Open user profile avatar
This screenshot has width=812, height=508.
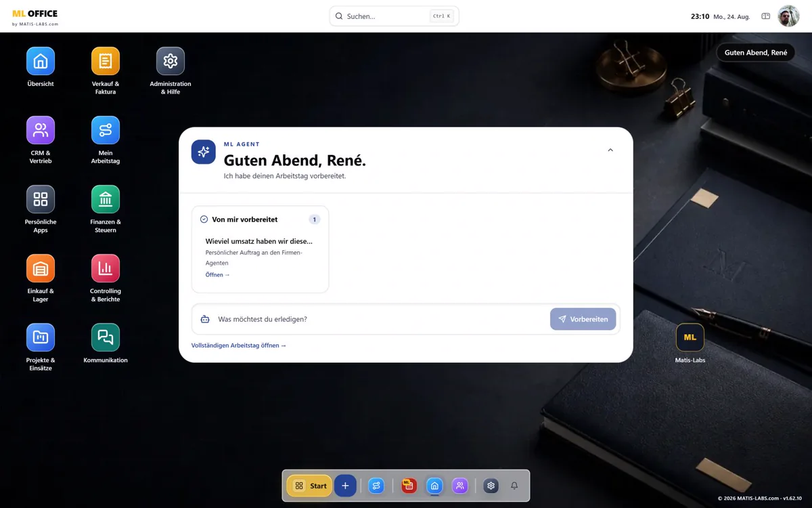[x=789, y=16]
